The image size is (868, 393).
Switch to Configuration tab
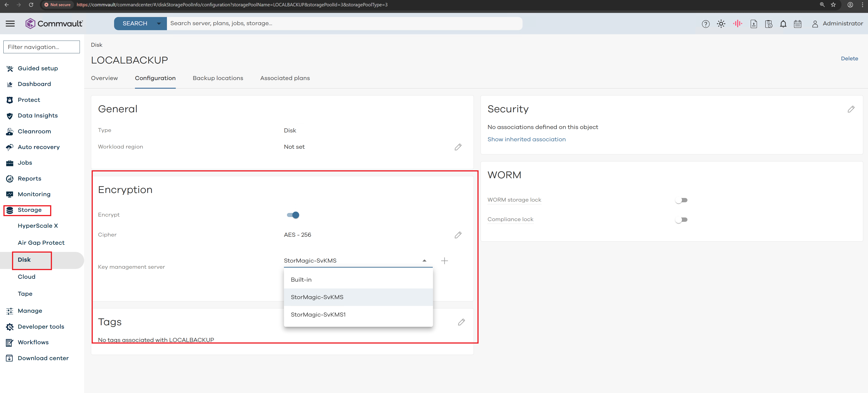[155, 78]
